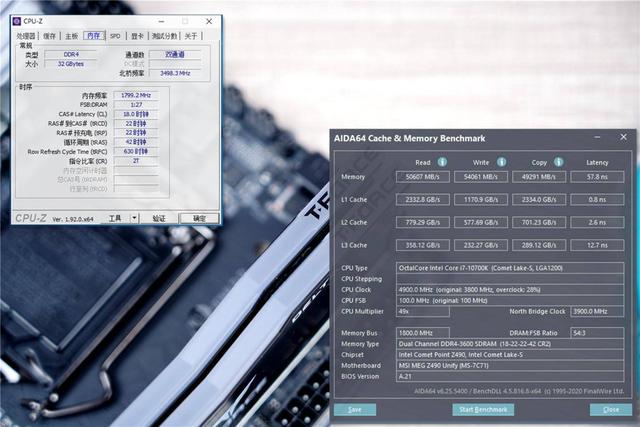Open the 显卡 tab

[137, 36]
